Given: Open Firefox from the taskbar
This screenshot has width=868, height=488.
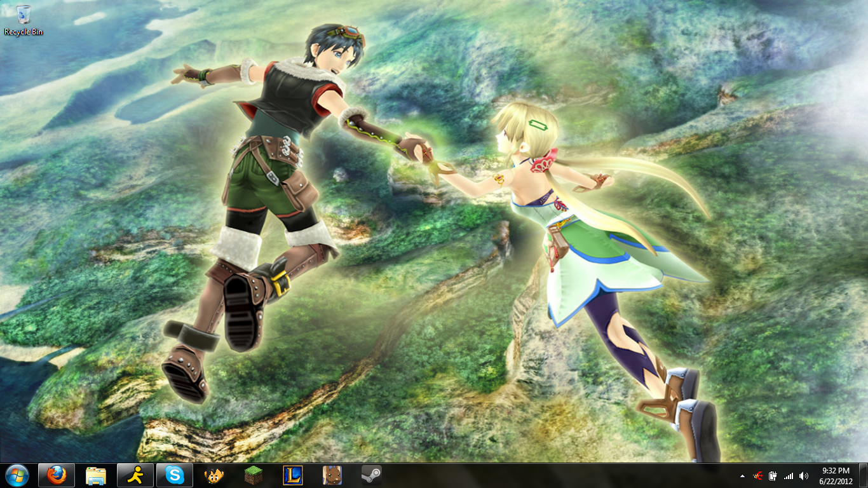Looking at the screenshot, I should (57, 475).
